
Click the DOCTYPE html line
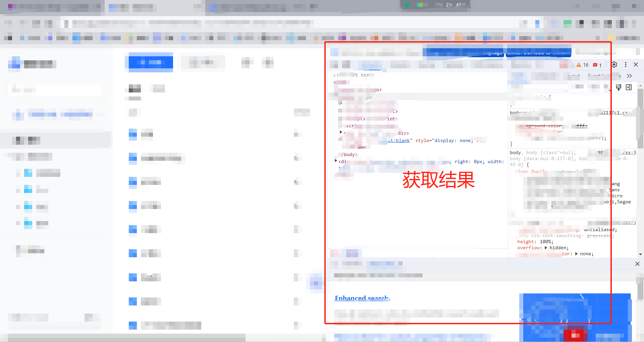[354, 75]
